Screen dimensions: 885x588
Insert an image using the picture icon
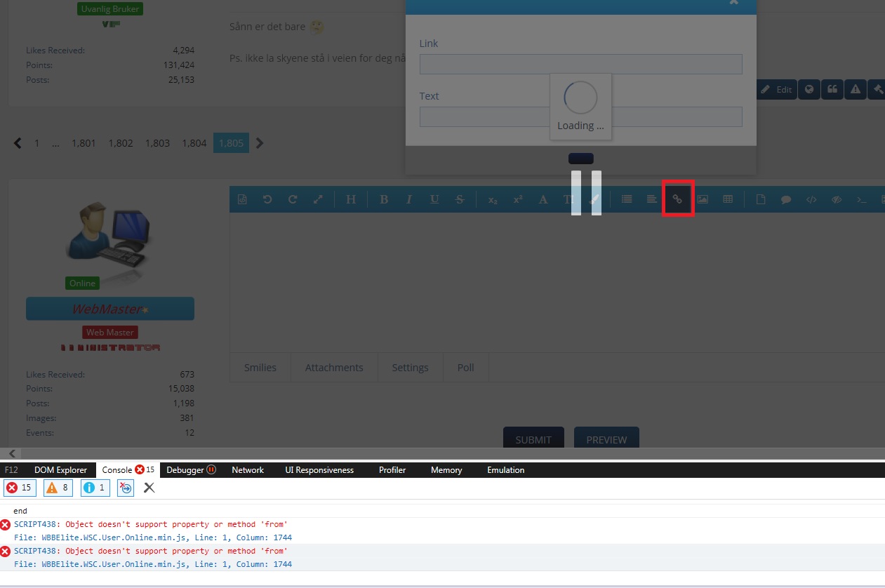tap(703, 199)
